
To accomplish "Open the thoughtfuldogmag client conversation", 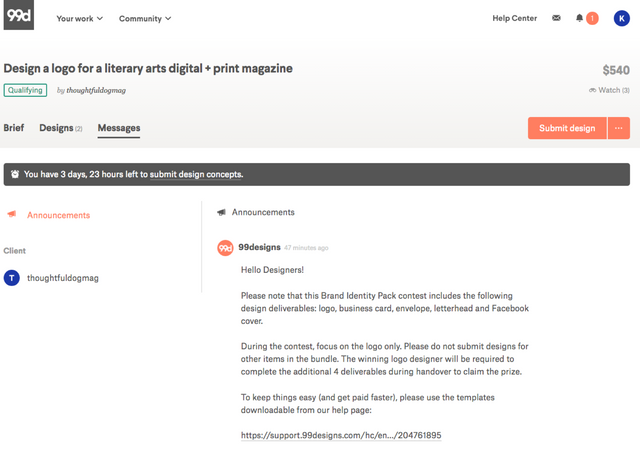I will (63, 278).
